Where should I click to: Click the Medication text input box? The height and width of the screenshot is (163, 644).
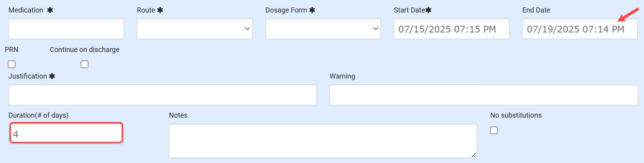(66, 29)
